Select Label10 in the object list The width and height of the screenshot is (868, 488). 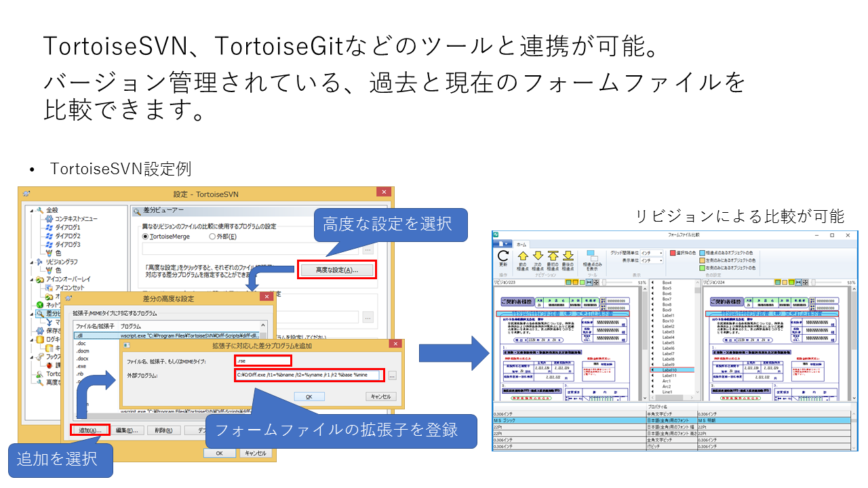671,370
